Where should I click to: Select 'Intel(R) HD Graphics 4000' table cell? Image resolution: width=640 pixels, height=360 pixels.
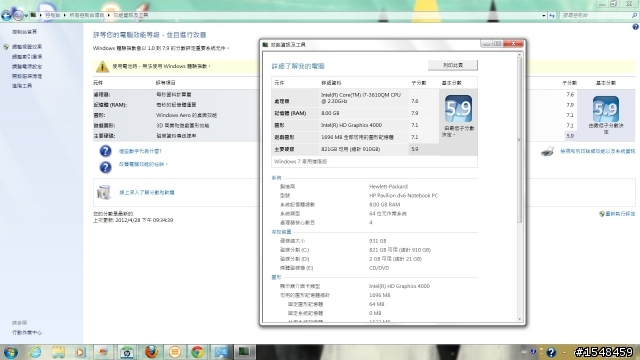pos(351,125)
